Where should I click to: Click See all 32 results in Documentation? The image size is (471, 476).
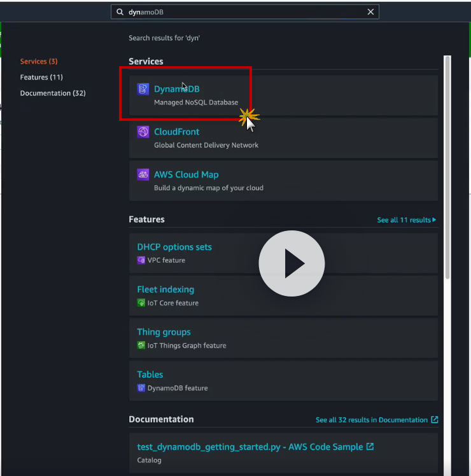click(x=372, y=420)
